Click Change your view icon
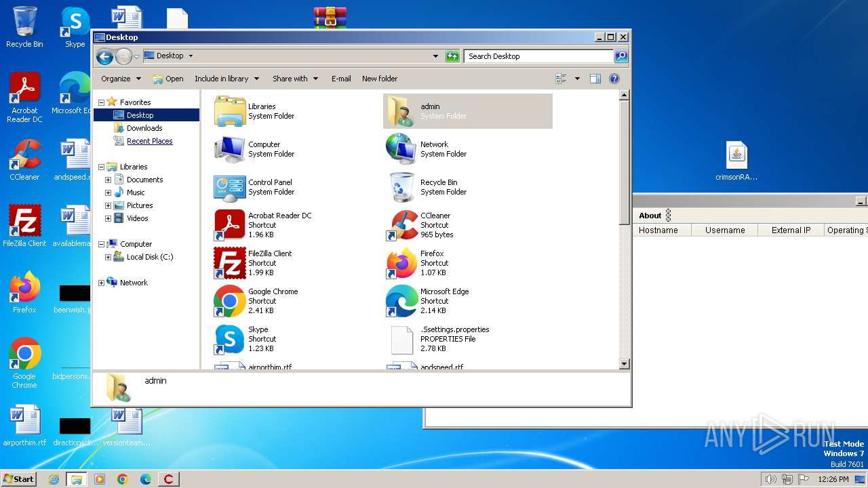 [x=561, y=79]
